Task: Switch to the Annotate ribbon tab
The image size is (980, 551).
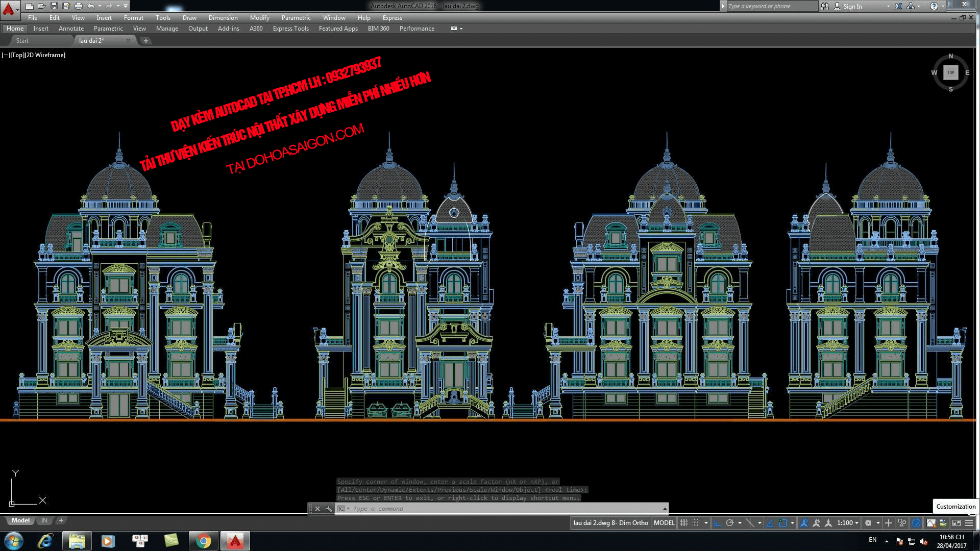Action: [71, 29]
